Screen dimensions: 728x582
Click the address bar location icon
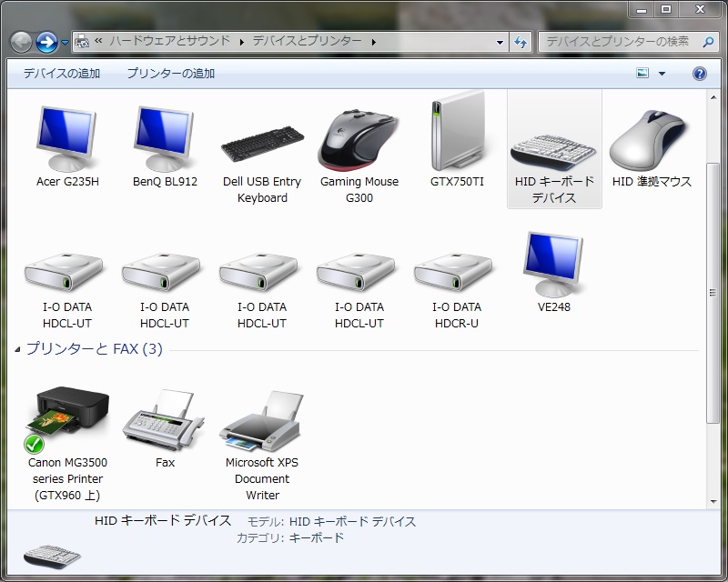tap(82, 42)
